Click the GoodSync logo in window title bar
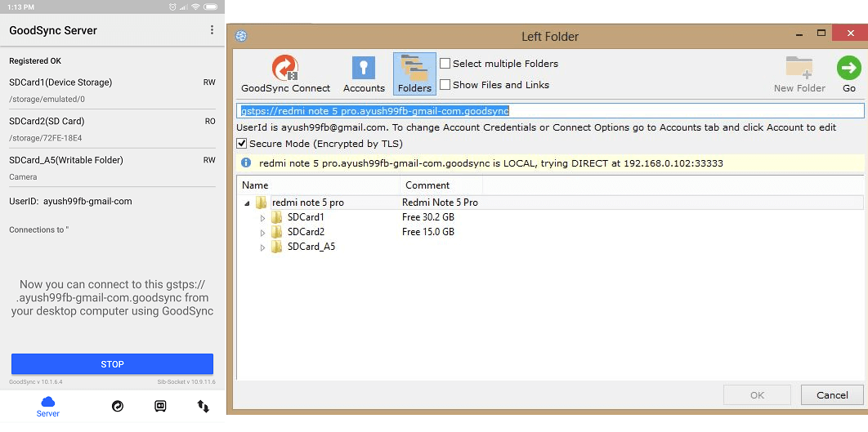 click(241, 37)
